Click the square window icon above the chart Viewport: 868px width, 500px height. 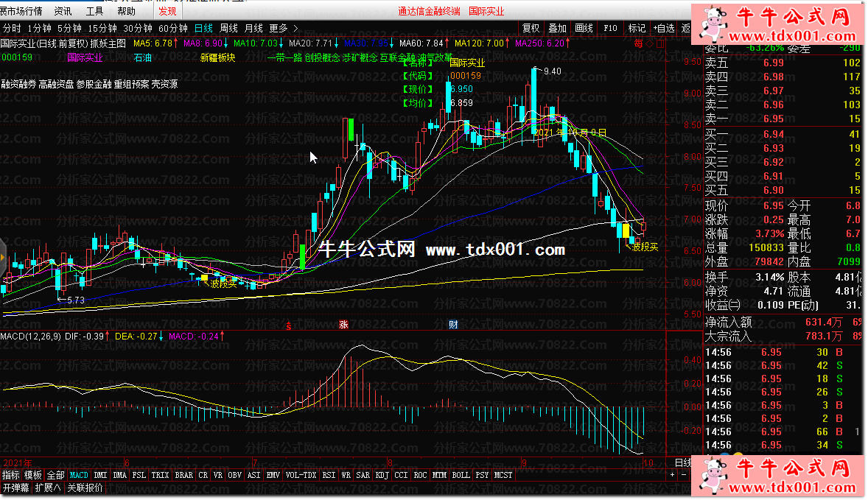coord(660,43)
